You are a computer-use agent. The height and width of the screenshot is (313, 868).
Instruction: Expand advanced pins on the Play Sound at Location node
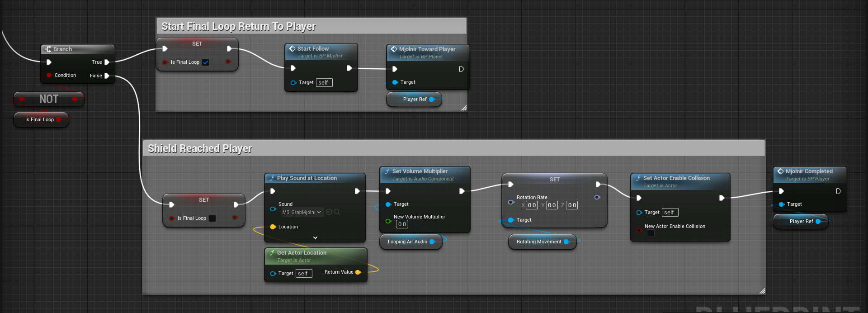(315, 237)
